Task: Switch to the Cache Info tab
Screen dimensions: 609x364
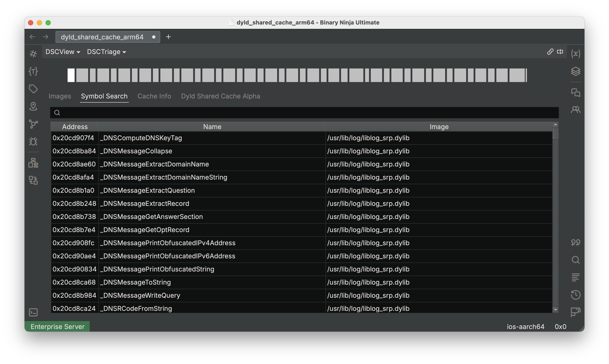Action: coord(154,96)
